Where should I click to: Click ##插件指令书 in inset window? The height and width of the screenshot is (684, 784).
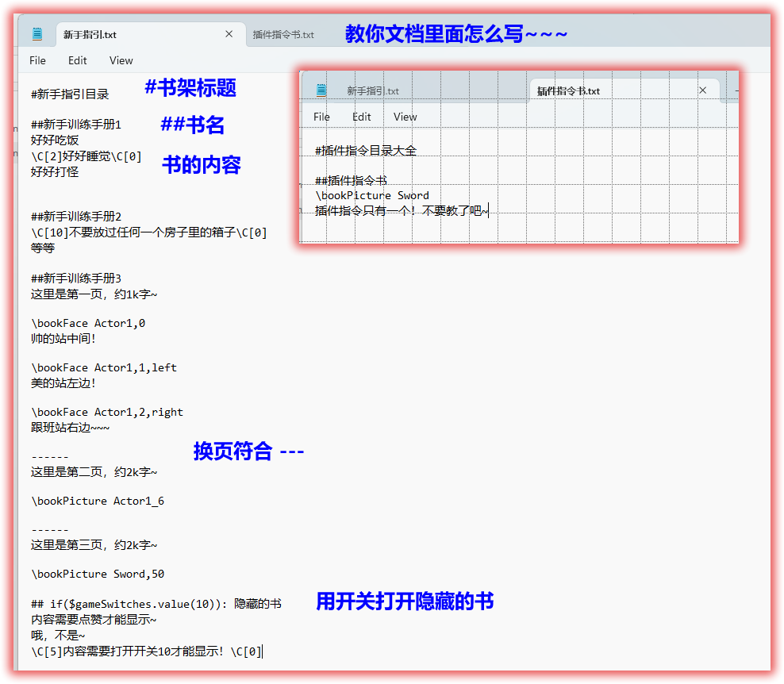point(351,180)
